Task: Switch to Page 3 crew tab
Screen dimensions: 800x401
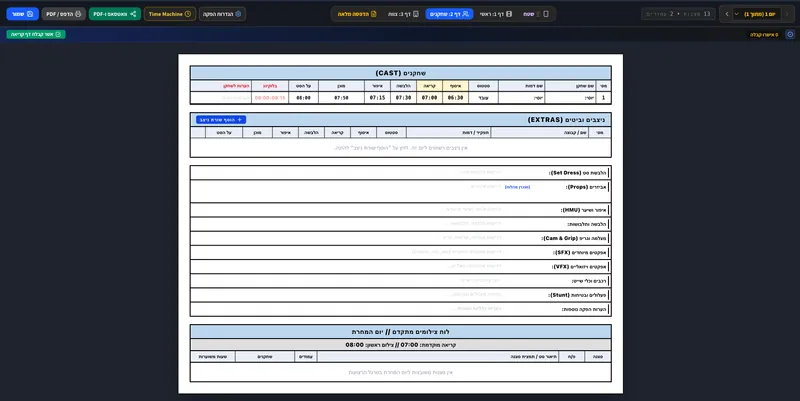Action: 403,14
